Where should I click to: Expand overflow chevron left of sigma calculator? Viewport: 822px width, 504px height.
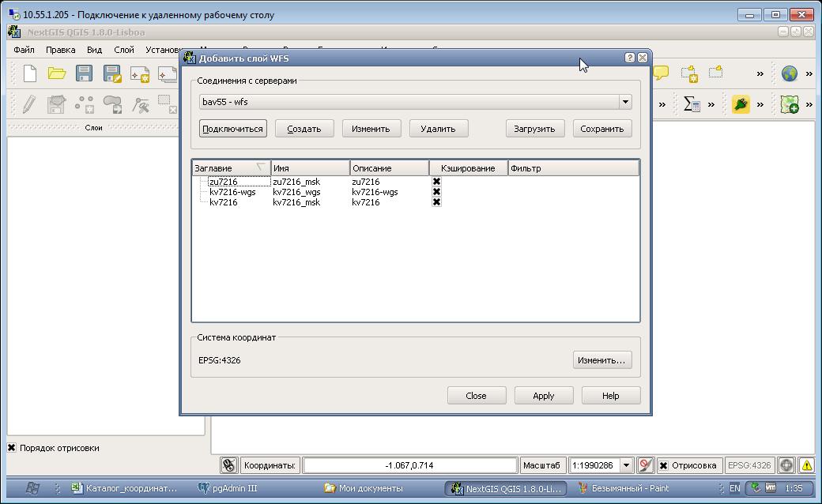click(x=662, y=105)
